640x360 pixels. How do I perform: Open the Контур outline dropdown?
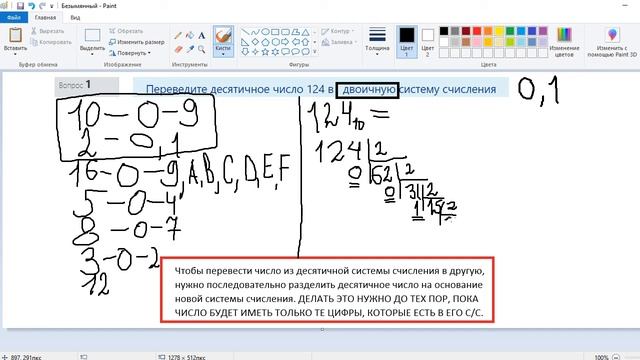338,31
